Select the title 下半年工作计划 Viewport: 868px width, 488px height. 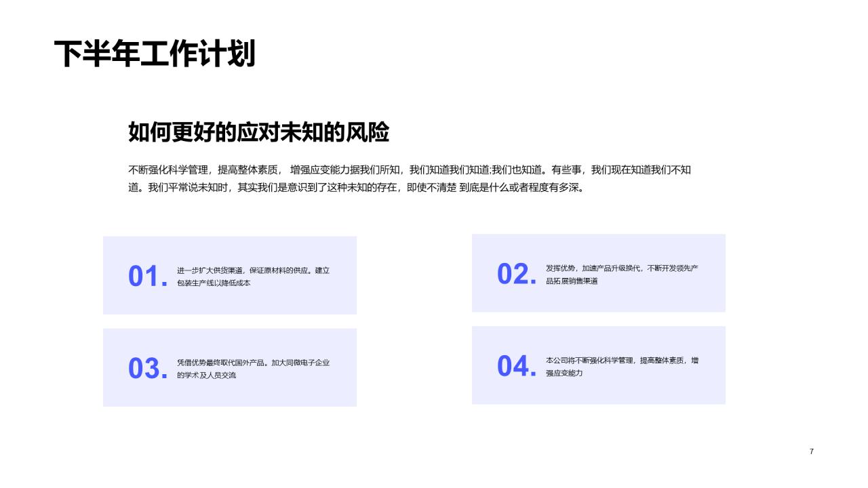155,54
